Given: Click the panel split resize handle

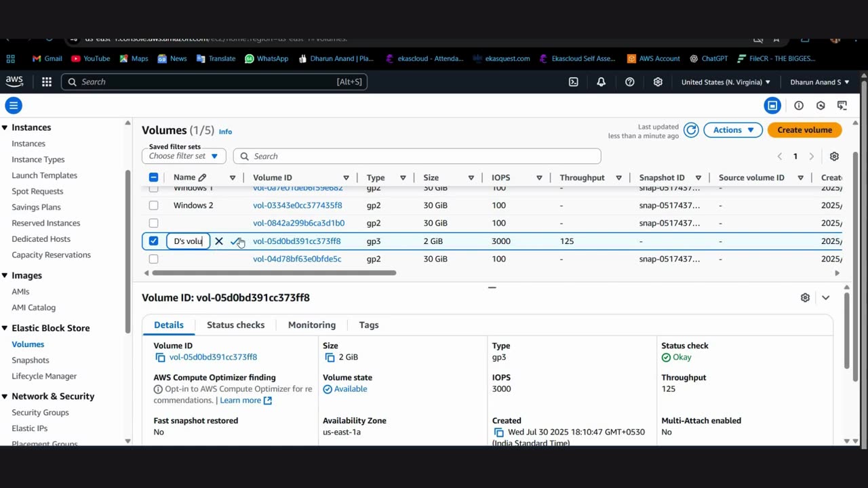Looking at the screenshot, I should pos(492,287).
